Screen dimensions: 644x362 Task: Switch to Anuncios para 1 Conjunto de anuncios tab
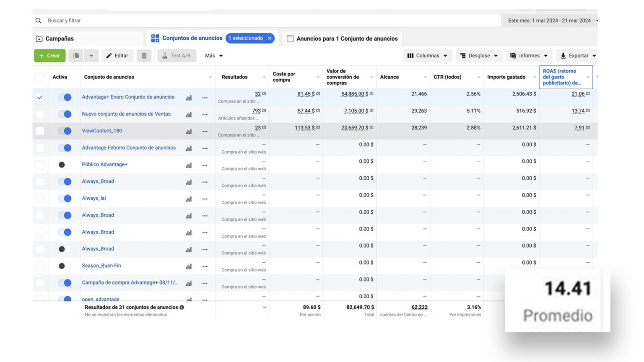[x=342, y=39]
